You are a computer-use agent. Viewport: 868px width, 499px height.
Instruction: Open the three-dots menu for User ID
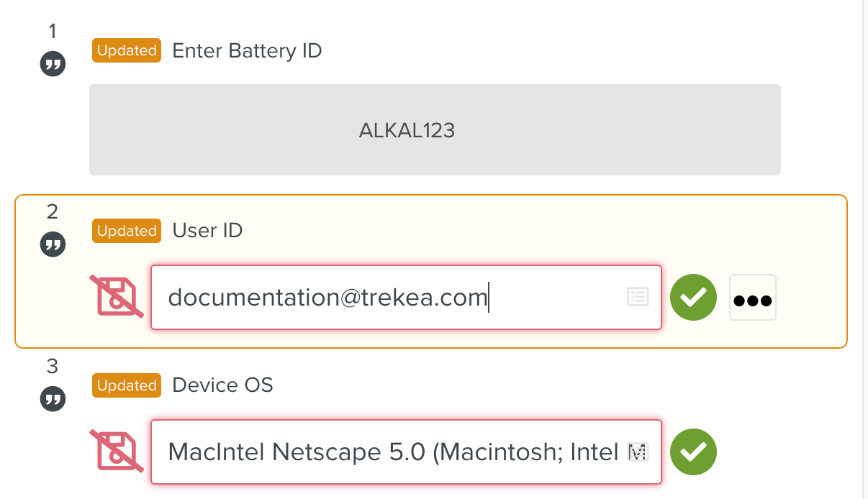(752, 298)
